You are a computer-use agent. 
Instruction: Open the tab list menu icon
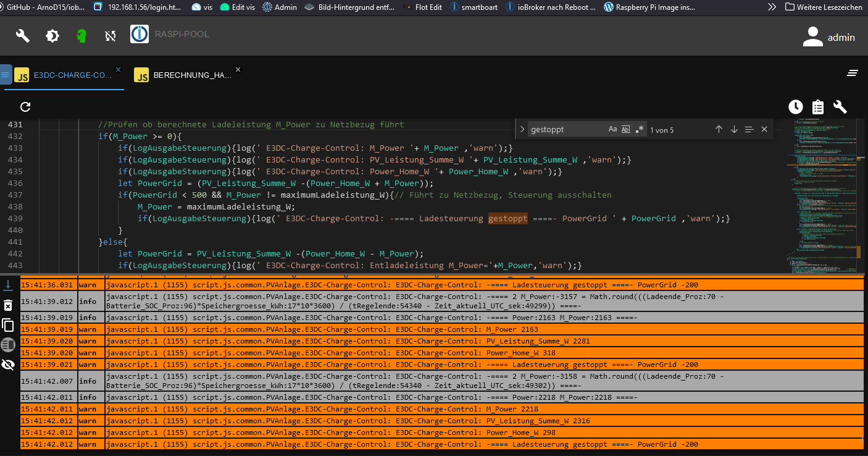(x=853, y=73)
